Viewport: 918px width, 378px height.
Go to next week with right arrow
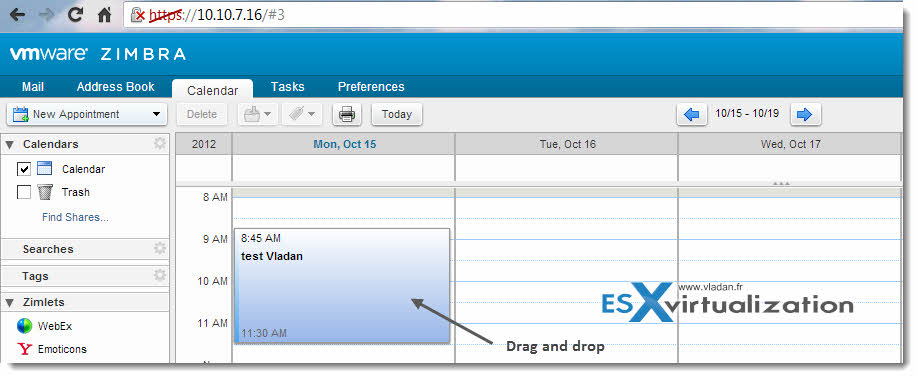[x=805, y=114]
